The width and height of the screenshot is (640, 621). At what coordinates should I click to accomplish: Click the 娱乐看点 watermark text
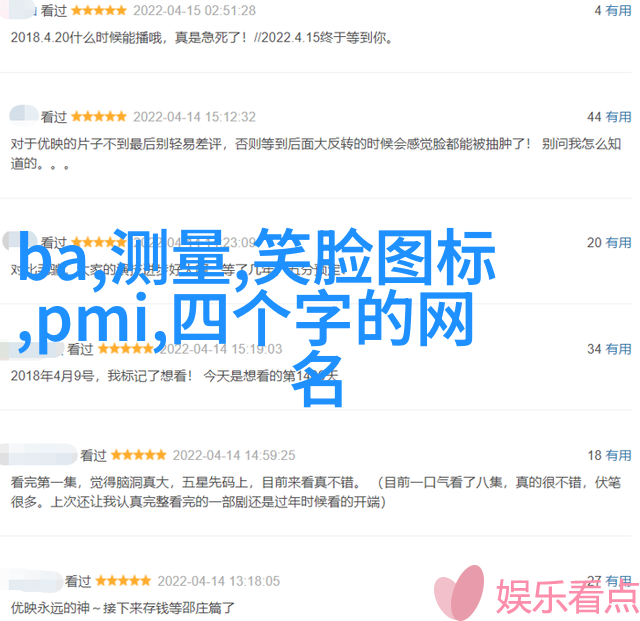pos(567,596)
